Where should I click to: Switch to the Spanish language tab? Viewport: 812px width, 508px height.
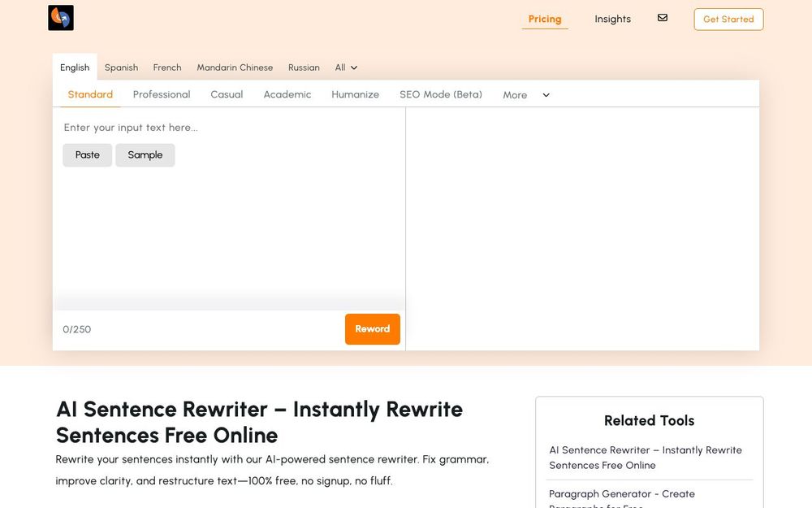121,67
